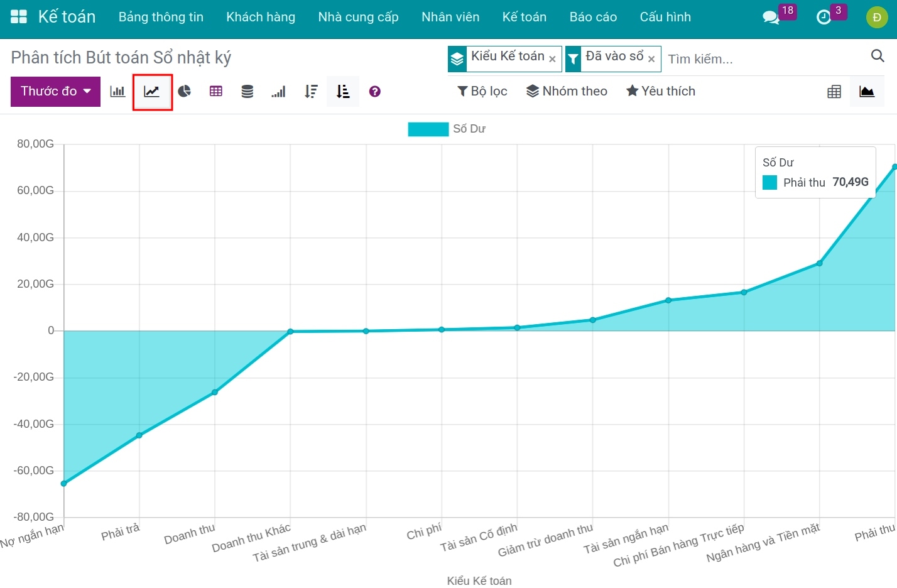The height and width of the screenshot is (588, 897).
Task: Remove the Đã vào sổ filter
Action: pos(651,59)
